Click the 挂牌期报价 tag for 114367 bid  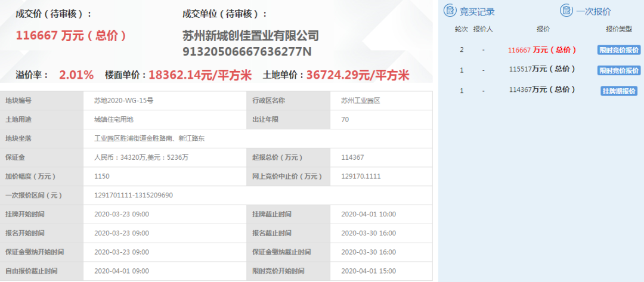(x=619, y=91)
